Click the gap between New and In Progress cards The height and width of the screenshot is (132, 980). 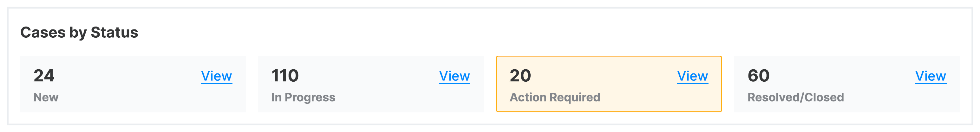(252, 84)
